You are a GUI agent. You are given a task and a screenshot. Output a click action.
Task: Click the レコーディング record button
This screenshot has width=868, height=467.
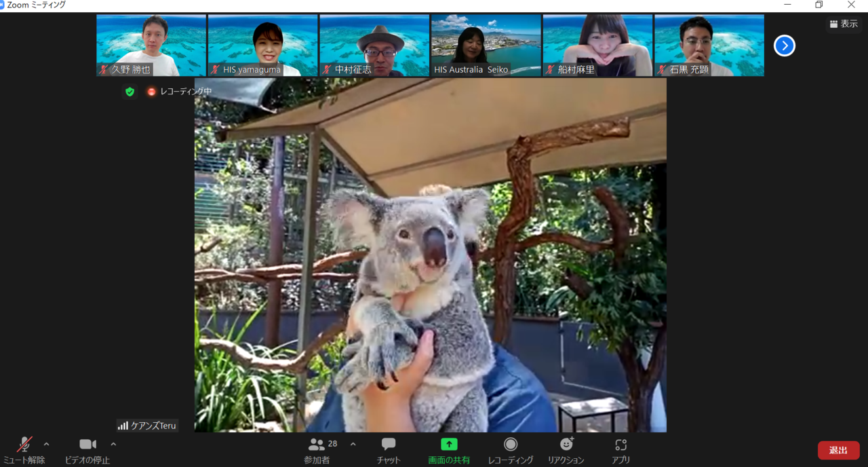pos(511,450)
